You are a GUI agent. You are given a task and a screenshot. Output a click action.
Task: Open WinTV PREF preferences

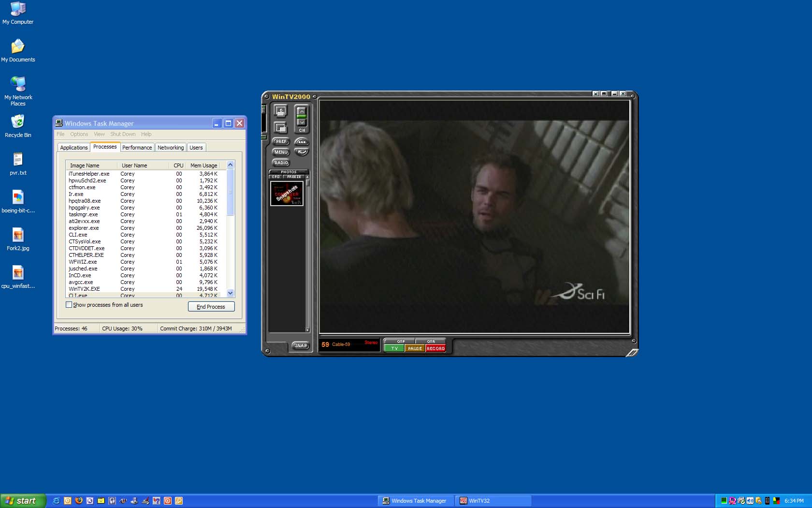(281, 141)
